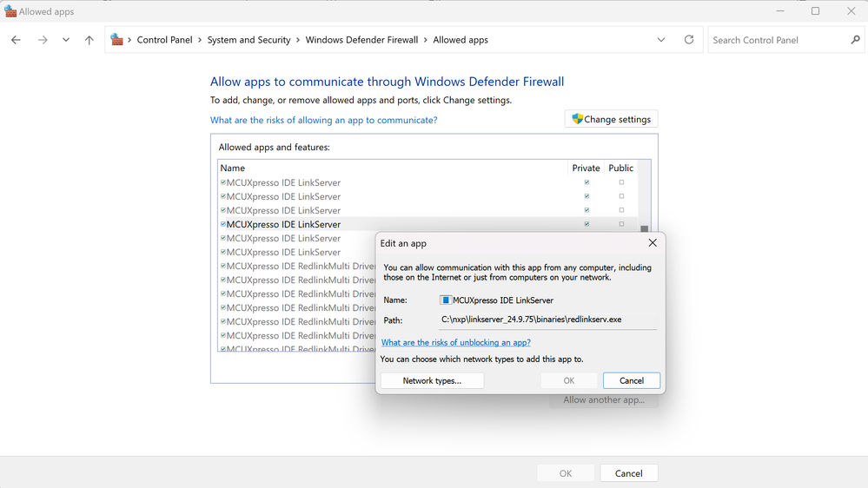Click the magnifier icon in search box

tap(855, 40)
